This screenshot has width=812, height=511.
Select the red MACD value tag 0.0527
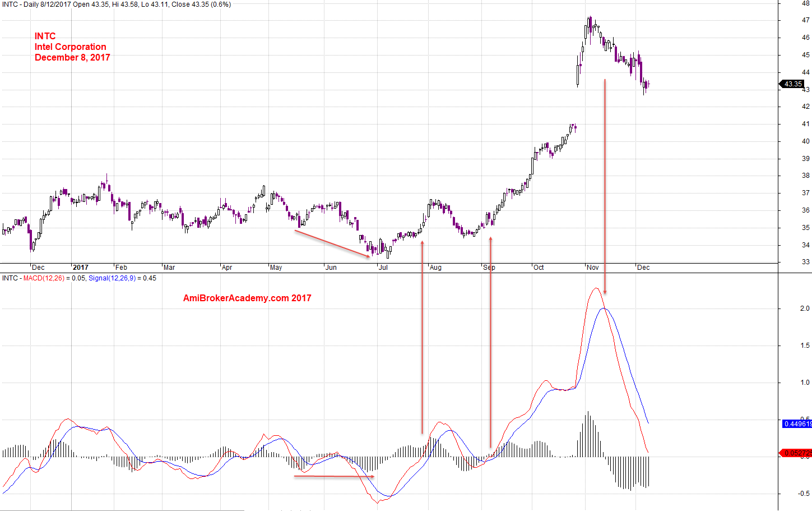(x=796, y=453)
